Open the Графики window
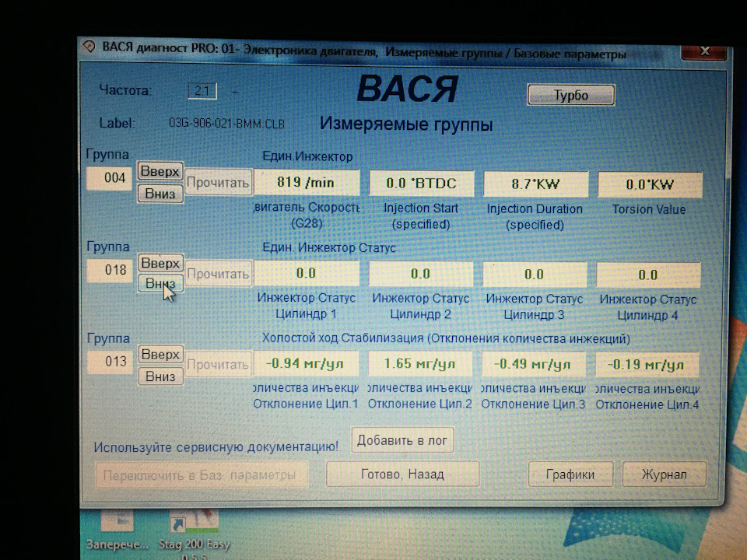Screen dimensions: 747x560 [x=570, y=474]
